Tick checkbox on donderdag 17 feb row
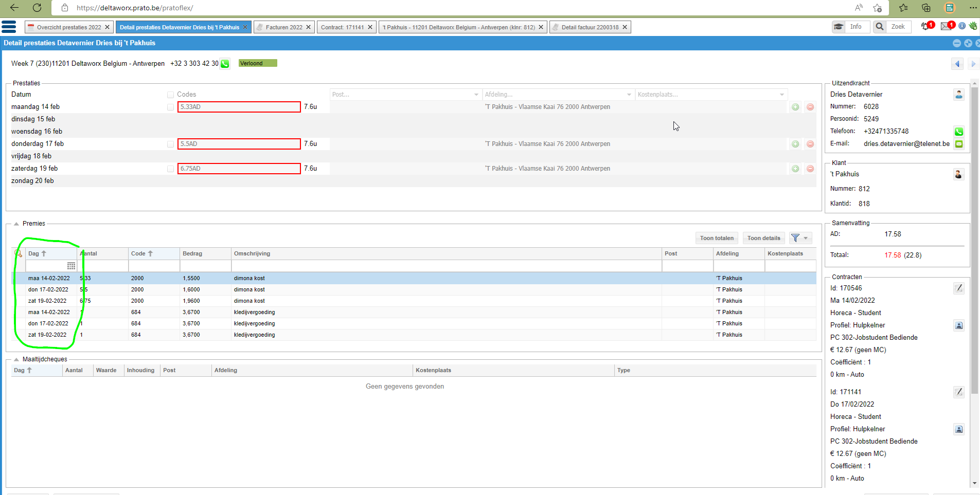 click(170, 144)
